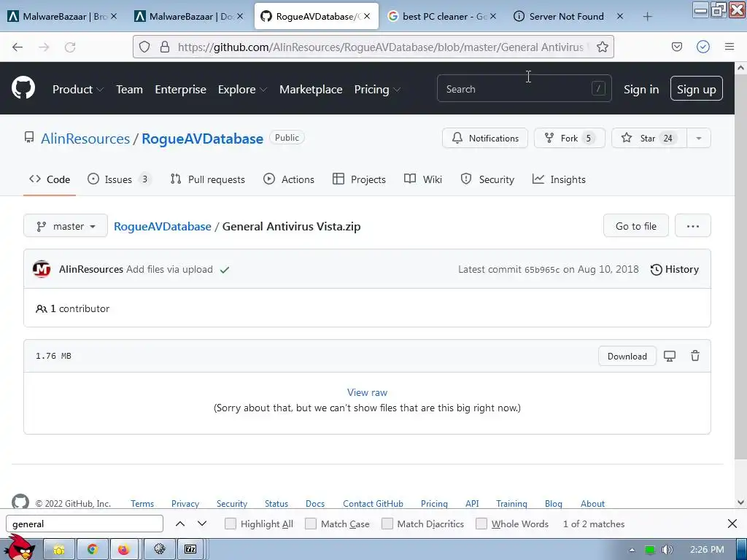
Task: Click the find bar text field
Action: (85, 524)
